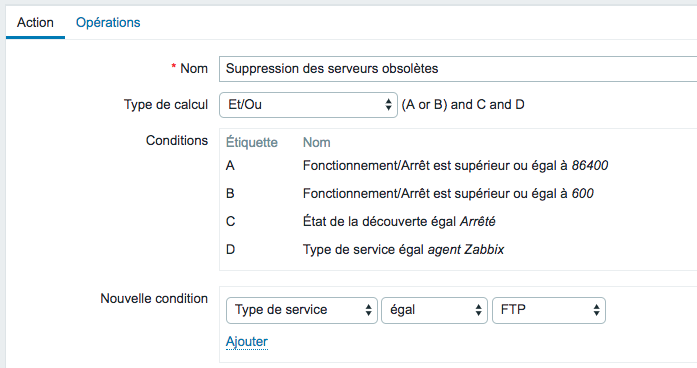
Task: Open the Type de service condition dropdown
Action: [x=302, y=310]
